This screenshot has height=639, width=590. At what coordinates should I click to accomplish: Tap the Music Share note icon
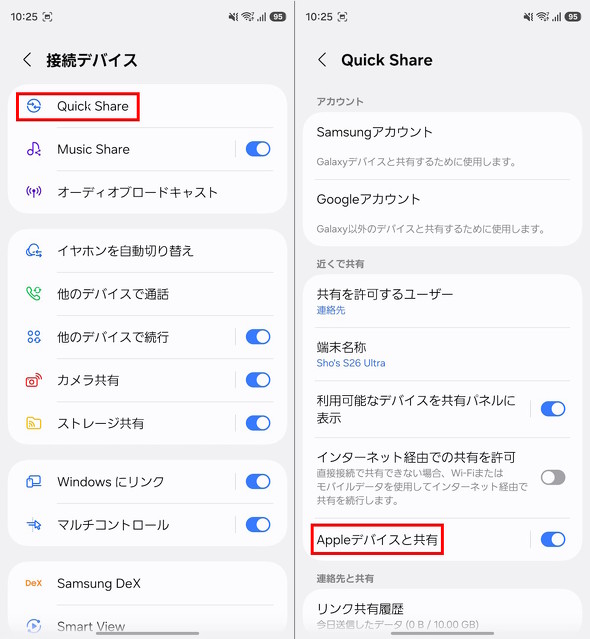coord(33,149)
